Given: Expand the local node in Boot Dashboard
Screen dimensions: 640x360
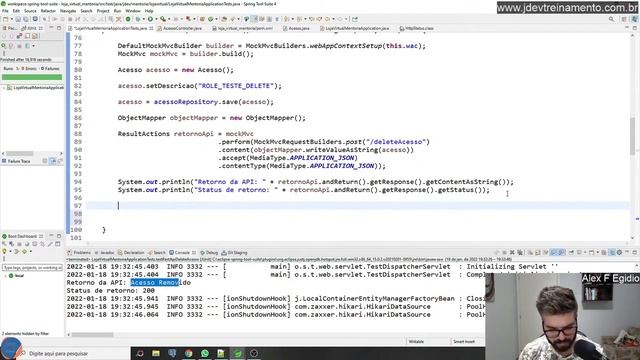Looking at the screenshot, I should (5, 276).
